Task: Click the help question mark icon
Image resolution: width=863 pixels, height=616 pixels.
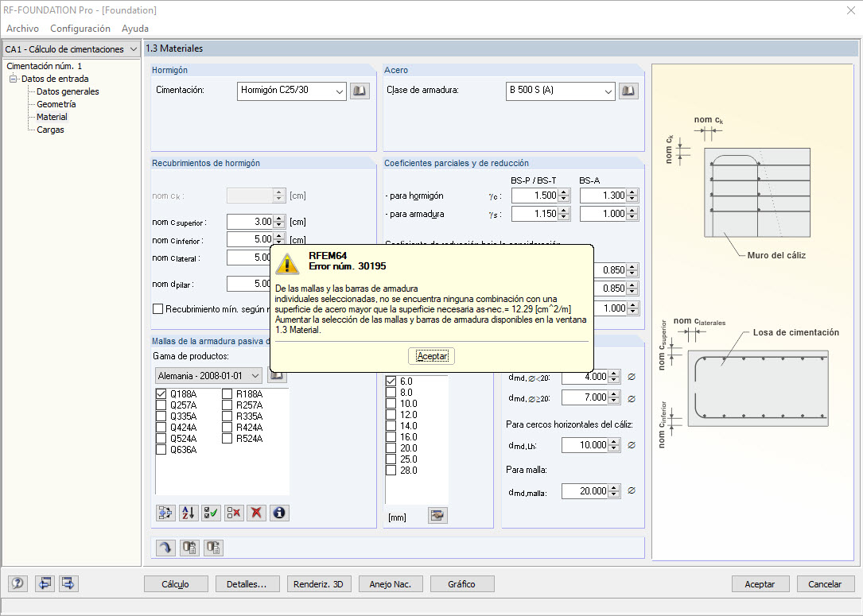Action: click(17, 583)
